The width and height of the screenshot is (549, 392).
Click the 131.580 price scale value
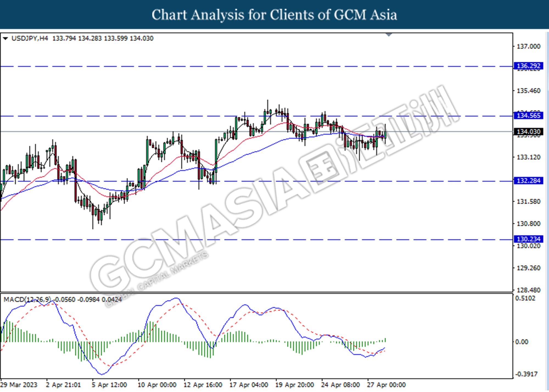coord(528,201)
